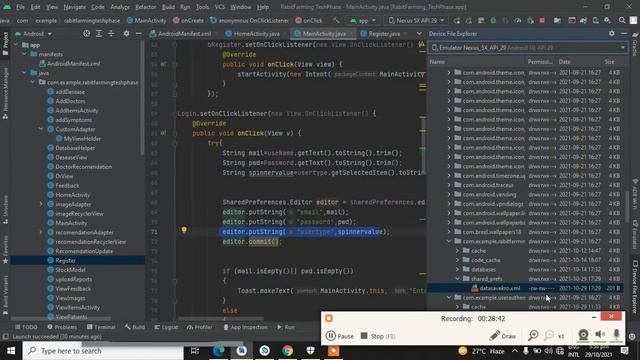Viewport: 640px width, 360px height.
Task: Open Device File Explorer settings gear
Action: coord(611,33)
